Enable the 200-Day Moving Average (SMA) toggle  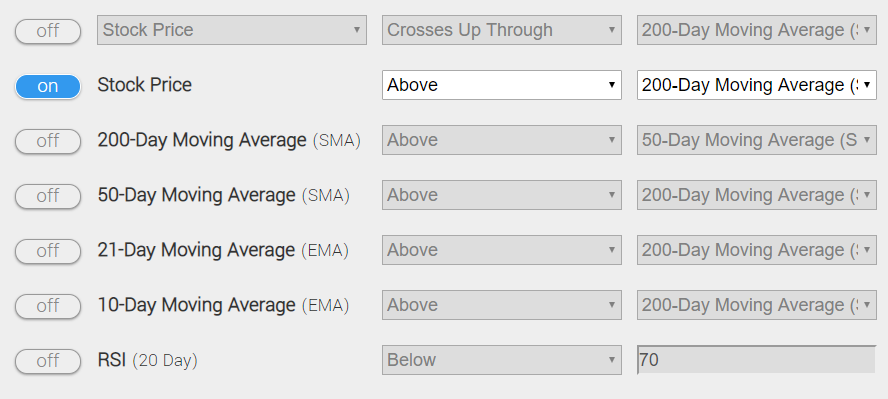pos(48,141)
